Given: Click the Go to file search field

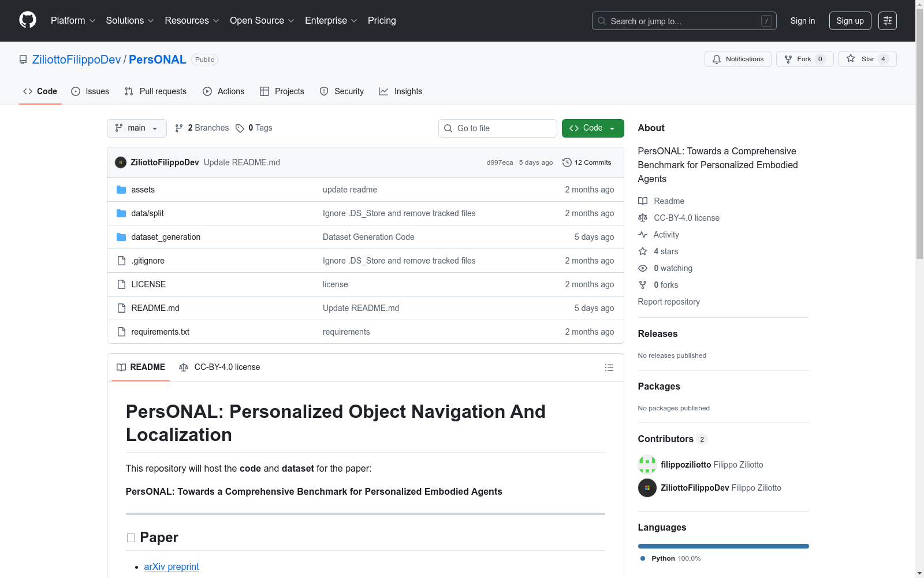Looking at the screenshot, I should pyautogui.click(x=498, y=128).
